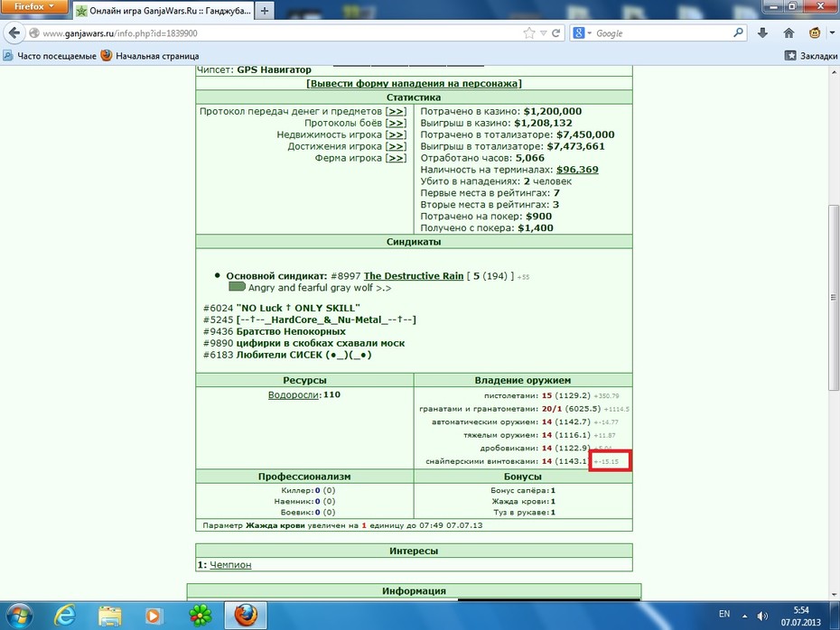
Task: Click the 'Потрачено в казино: $1,200,000' value
Action: point(552,111)
